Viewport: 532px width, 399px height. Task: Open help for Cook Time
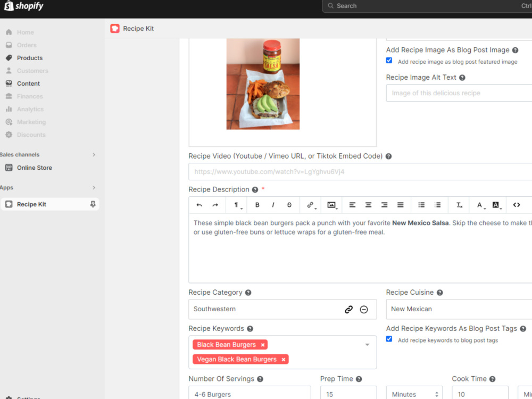pos(493,379)
